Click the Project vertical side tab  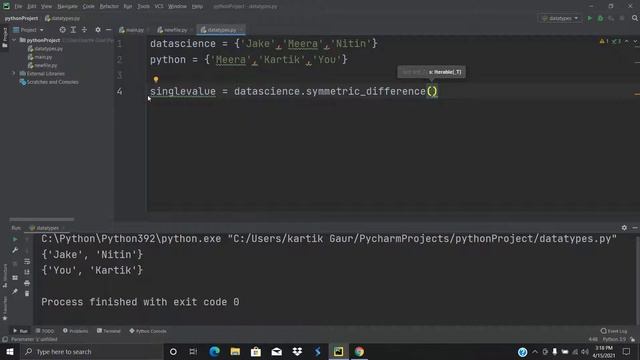click(5, 38)
